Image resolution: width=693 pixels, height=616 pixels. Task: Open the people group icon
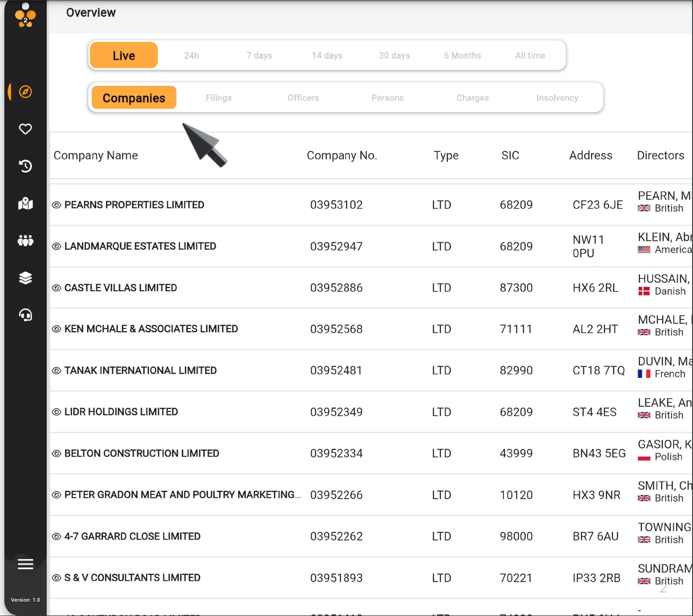[x=25, y=241]
